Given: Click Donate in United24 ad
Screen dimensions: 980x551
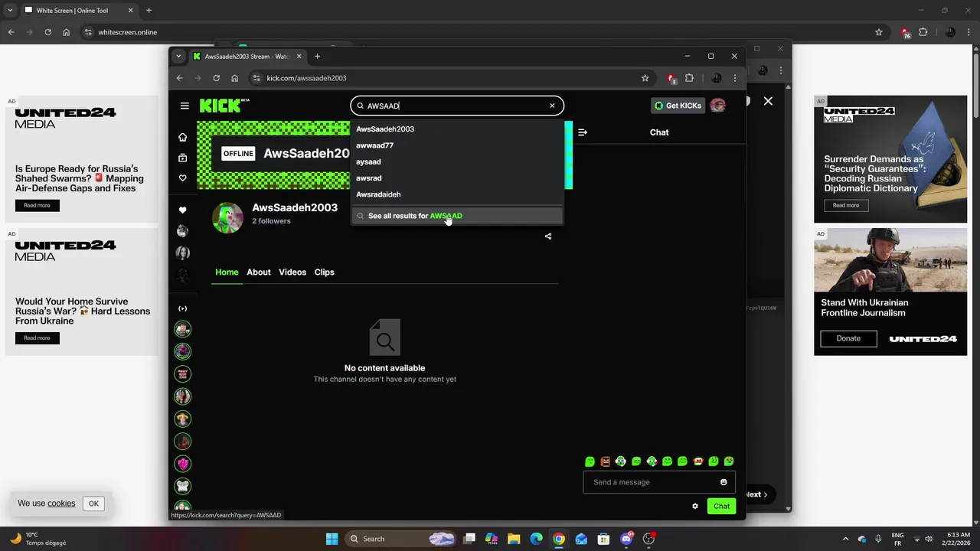Looking at the screenshot, I should 848,338.
